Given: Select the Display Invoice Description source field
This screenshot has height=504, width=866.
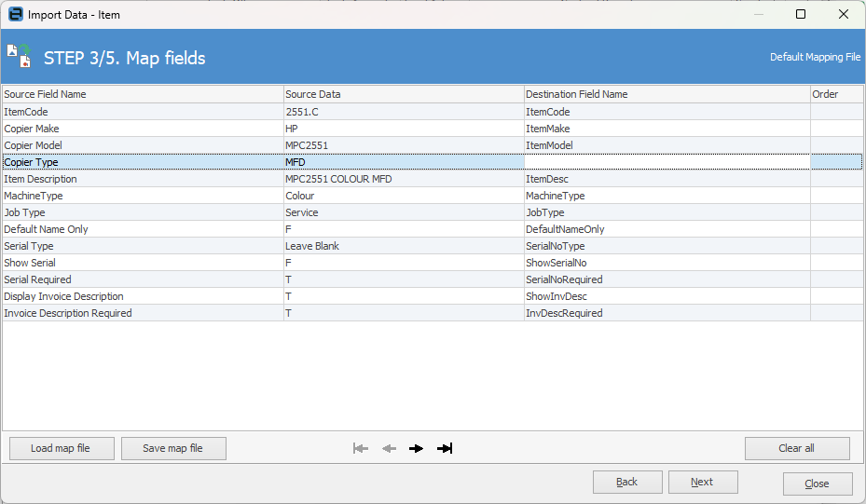Looking at the screenshot, I should tap(143, 296).
